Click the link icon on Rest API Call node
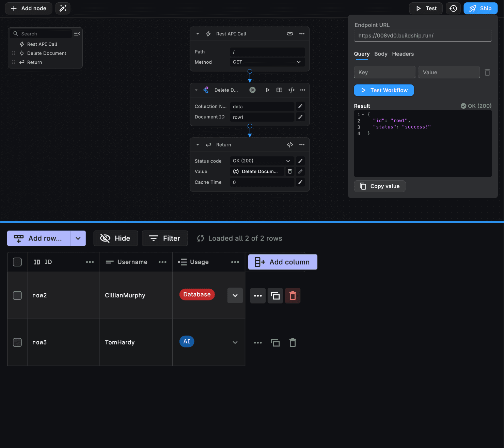 290,34
